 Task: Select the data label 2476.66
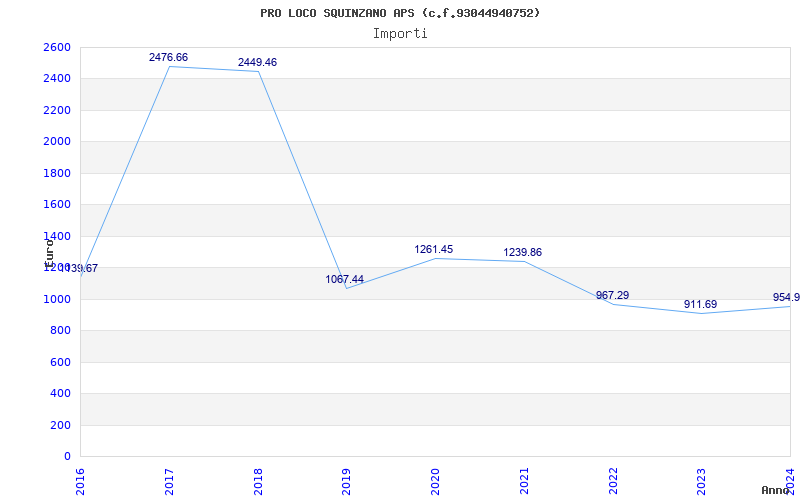[x=168, y=57]
